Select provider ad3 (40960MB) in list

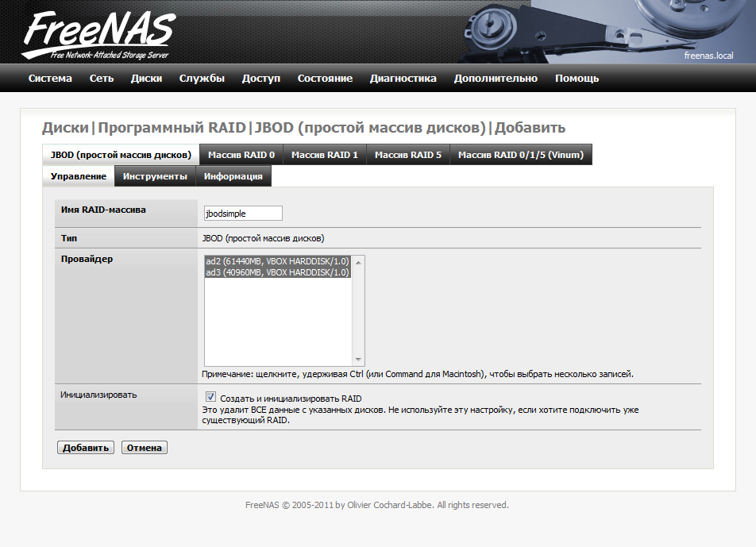pos(277,272)
